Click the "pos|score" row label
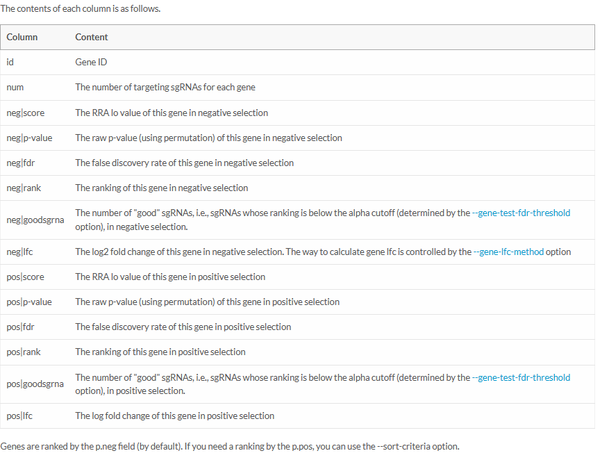The width and height of the screenshot is (600, 460). [24, 277]
